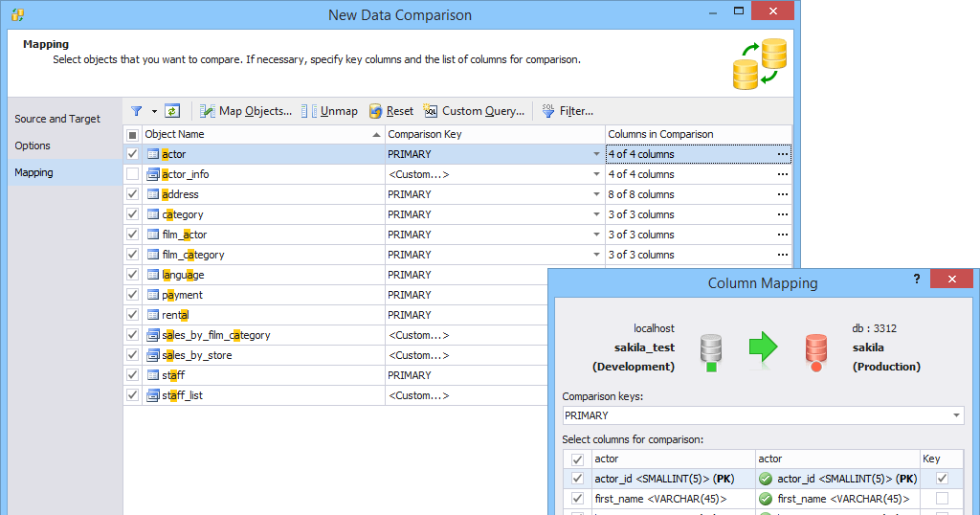Uncheck the actor object checkbox
The width and height of the screenshot is (980, 515).
132,154
